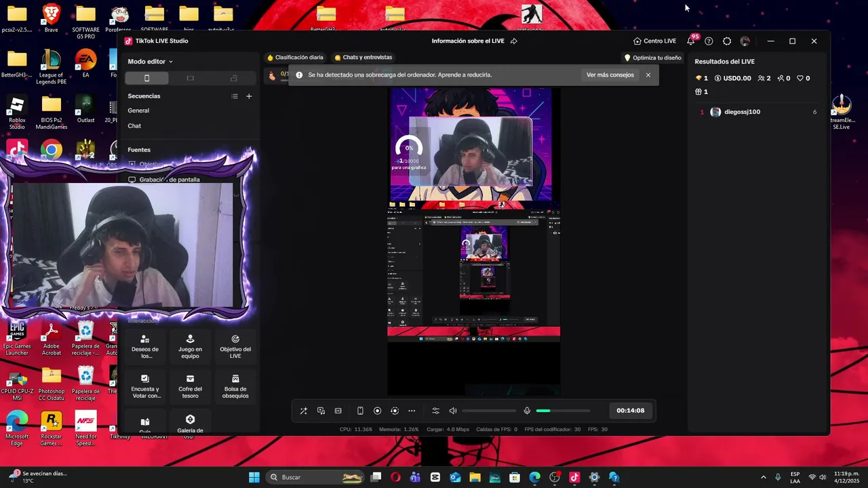Open OBS Studio from taskbar
The height and width of the screenshot is (488, 868).
tap(555, 477)
